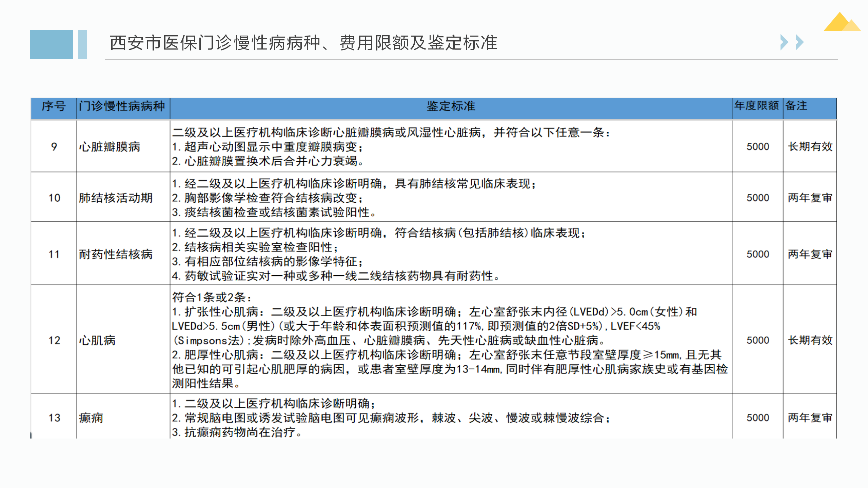
Task: Click the 心肌病 disease name cell
Action: (x=97, y=340)
